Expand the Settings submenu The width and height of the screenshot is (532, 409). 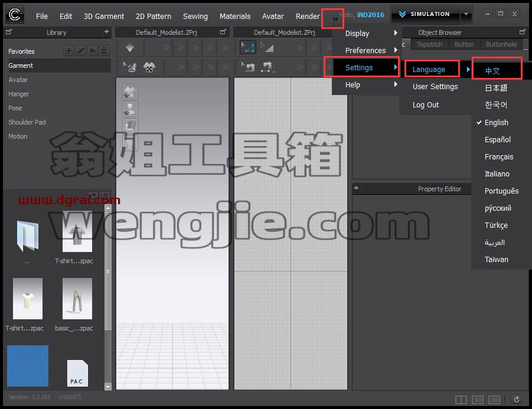point(367,67)
